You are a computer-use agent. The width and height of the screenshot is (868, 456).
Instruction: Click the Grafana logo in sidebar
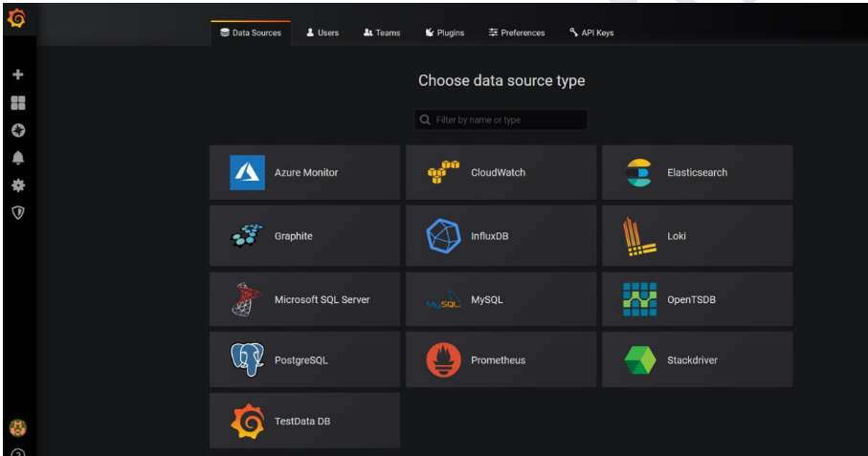pos(16,18)
